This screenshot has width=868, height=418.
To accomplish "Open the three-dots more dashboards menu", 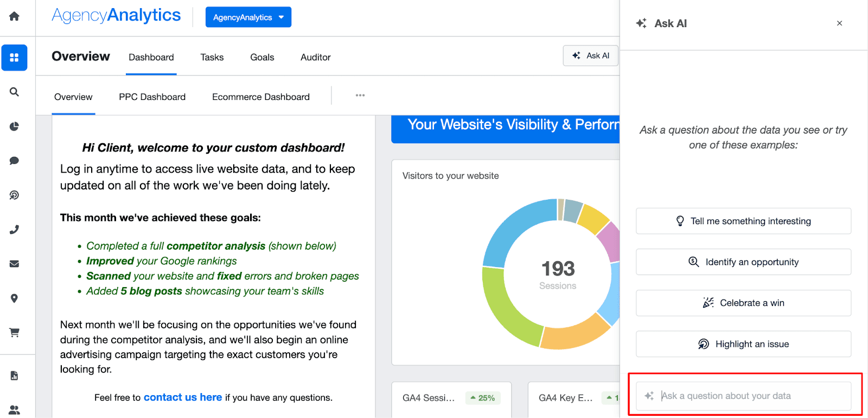I will coord(360,96).
